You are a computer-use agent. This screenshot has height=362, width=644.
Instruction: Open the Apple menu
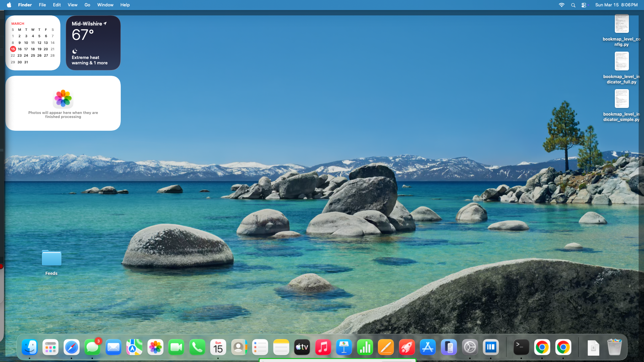tap(9, 5)
